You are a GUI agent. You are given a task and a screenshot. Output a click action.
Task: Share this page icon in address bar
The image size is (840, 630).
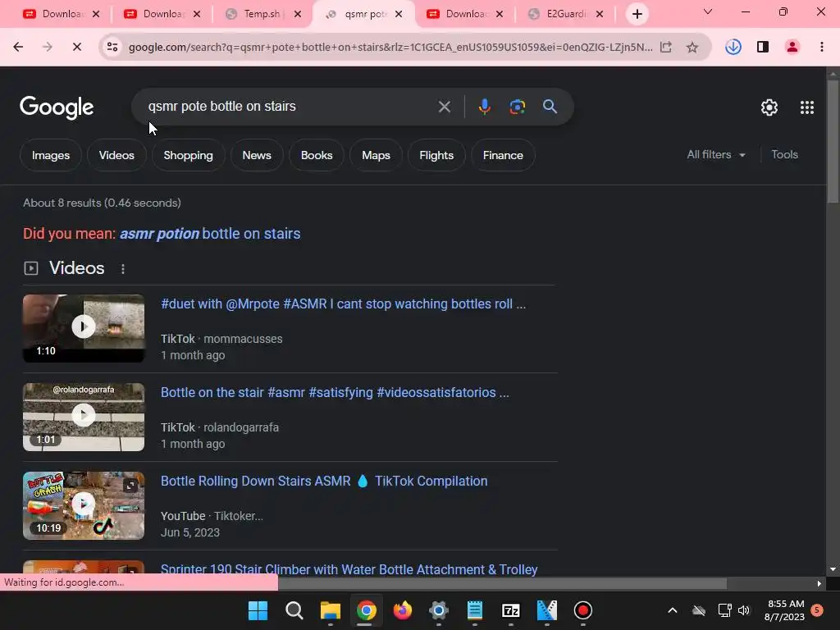[665, 47]
